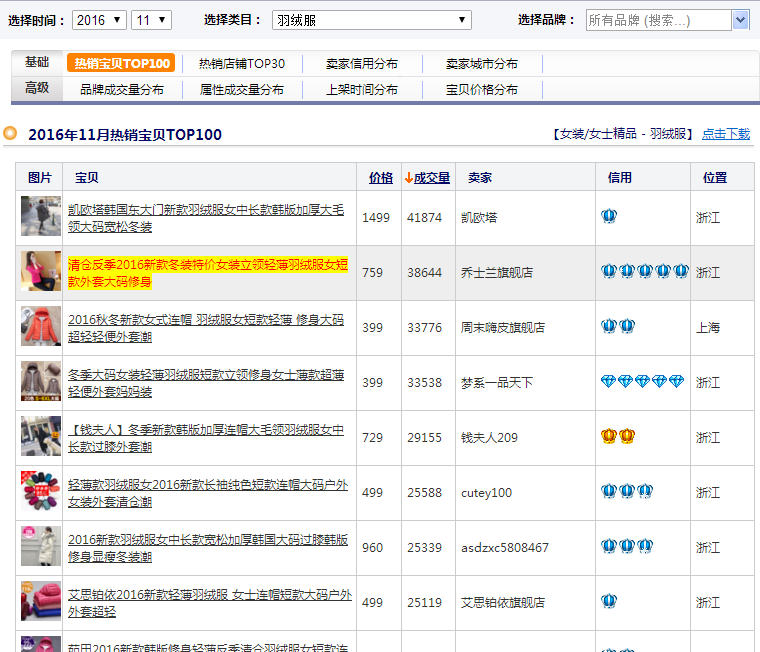760x652 pixels.
Task: Click the 点击下载 download link
Action: 725,134
